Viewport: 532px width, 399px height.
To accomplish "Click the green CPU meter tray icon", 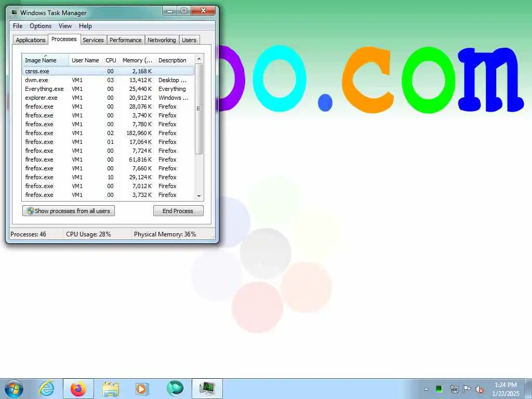I will tap(439, 389).
